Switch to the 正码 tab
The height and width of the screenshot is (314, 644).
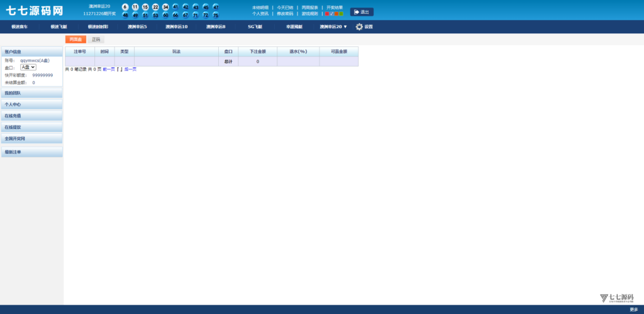coord(96,40)
